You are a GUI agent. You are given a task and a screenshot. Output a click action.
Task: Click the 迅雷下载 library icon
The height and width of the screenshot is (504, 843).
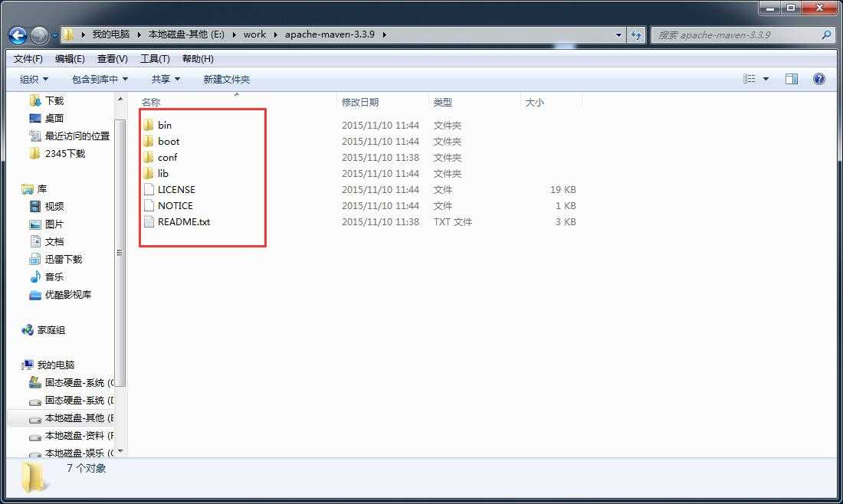pyautogui.click(x=35, y=259)
